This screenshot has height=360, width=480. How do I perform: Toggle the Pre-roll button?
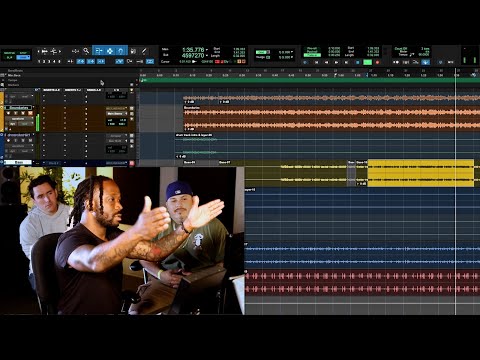[312, 49]
